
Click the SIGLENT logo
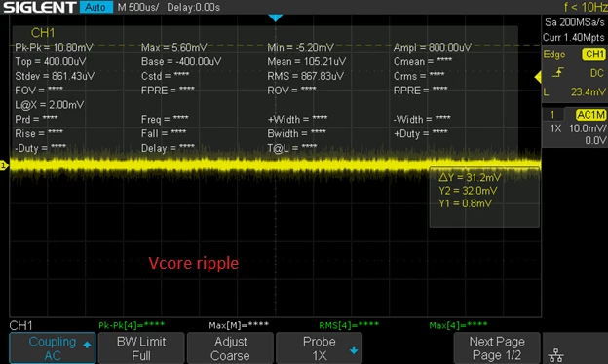(x=40, y=7)
